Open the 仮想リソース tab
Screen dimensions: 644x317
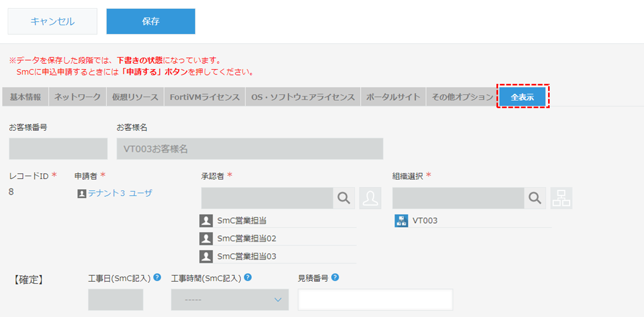[135, 97]
